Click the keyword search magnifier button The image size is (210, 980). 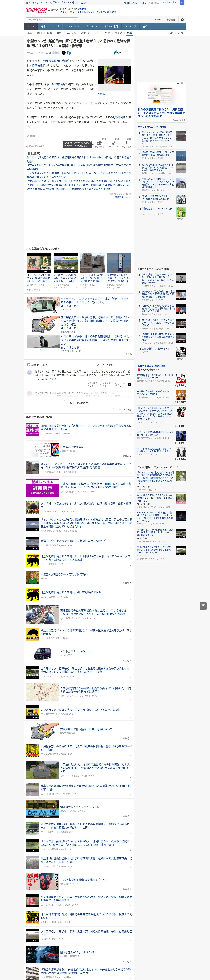pyautogui.click(x=75, y=19)
